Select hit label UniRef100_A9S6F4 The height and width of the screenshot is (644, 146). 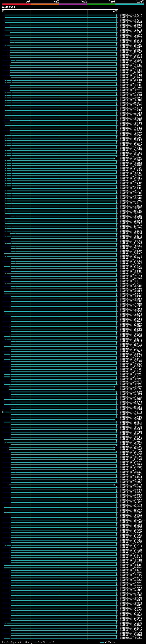131,299
